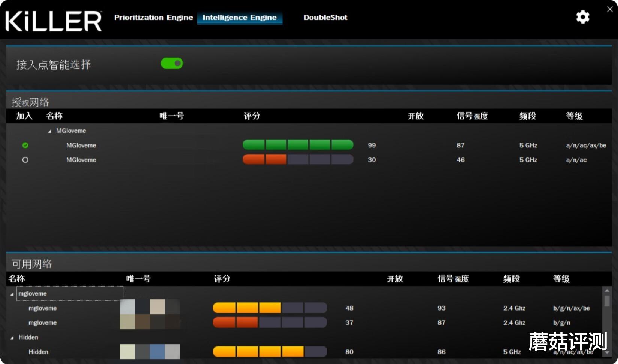Select MGloveme parent group in 授权网络
618x364 pixels.
tap(71, 131)
